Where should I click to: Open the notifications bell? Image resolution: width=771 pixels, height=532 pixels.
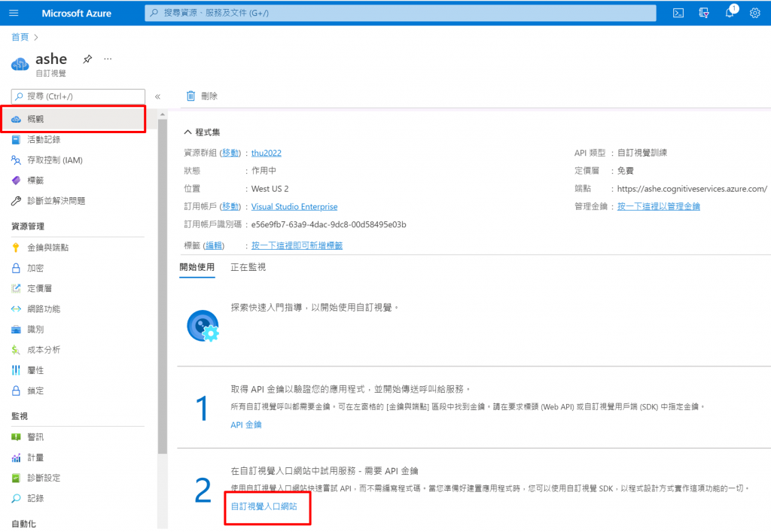pos(730,14)
